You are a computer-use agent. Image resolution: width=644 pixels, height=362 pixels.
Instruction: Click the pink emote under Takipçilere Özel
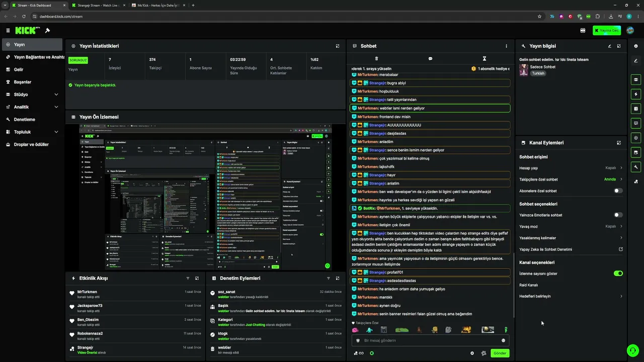click(x=355, y=330)
